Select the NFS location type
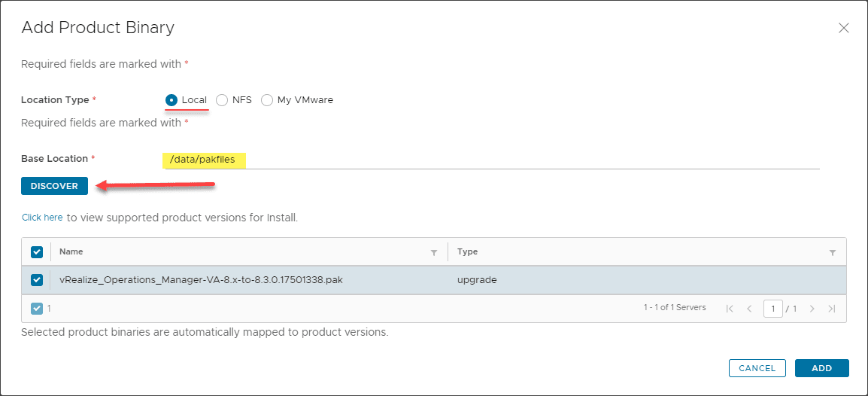The height and width of the screenshot is (396, 868). click(222, 100)
